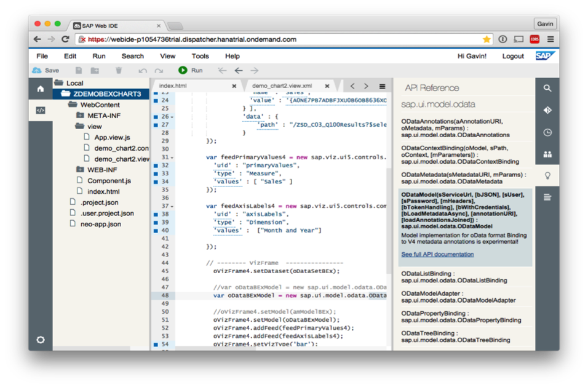
Task: Open the Tools menu
Action: 201,56
